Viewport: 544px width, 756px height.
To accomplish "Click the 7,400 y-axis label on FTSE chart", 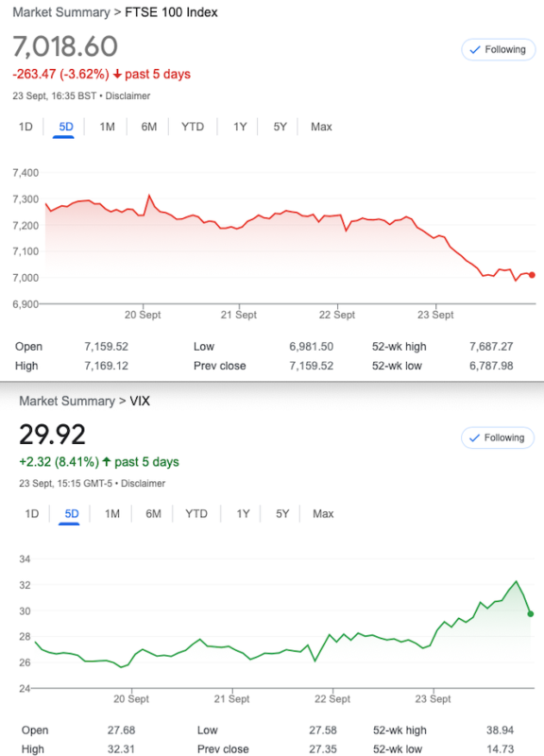I will tap(25, 173).
